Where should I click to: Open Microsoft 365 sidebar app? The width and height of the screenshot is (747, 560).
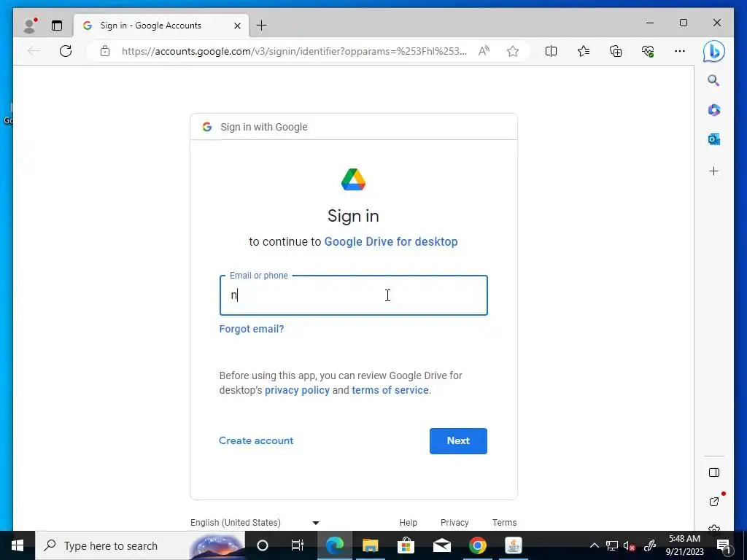click(x=713, y=110)
